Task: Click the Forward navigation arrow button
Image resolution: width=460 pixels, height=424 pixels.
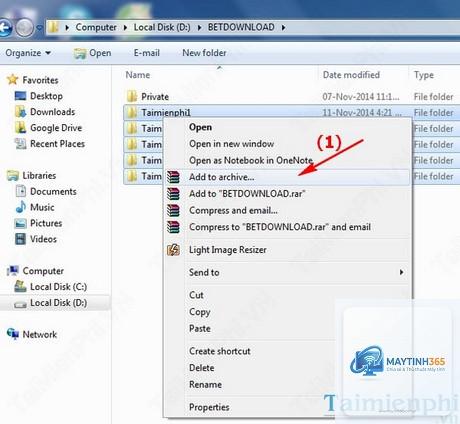Action: coord(25,28)
